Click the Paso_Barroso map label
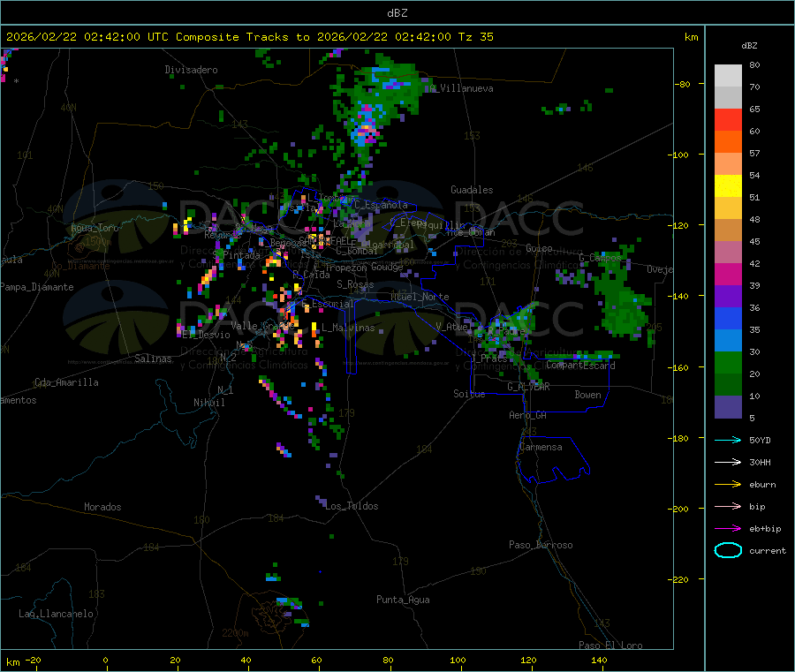 (x=541, y=545)
